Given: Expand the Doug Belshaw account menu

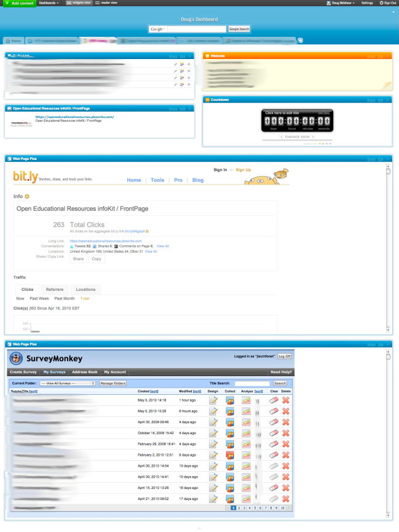Looking at the screenshot, I should (x=340, y=3).
